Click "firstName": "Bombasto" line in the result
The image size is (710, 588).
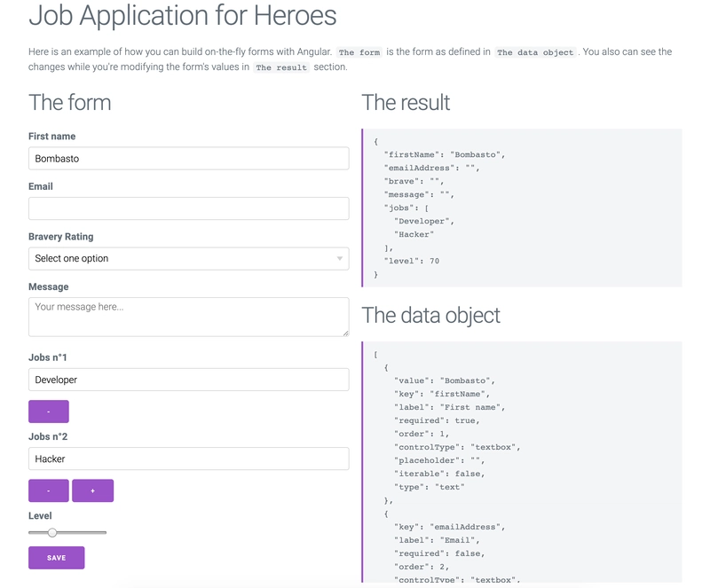[x=445, y=155]
